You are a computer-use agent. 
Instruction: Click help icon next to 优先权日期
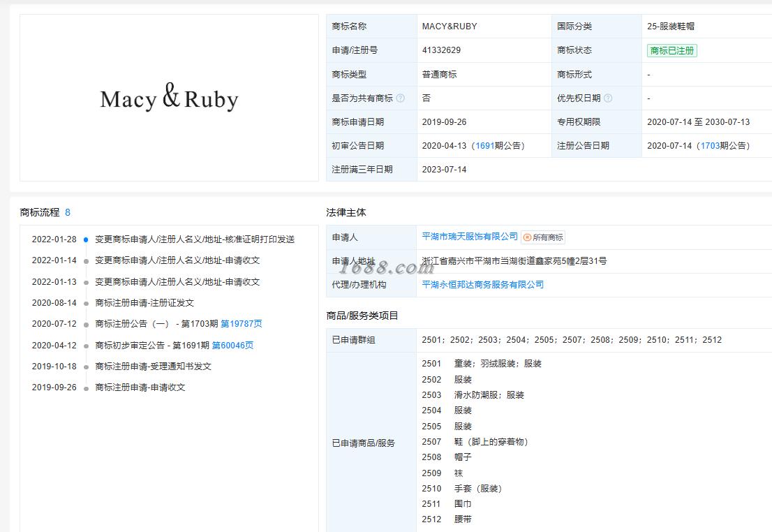pos(608,98)
